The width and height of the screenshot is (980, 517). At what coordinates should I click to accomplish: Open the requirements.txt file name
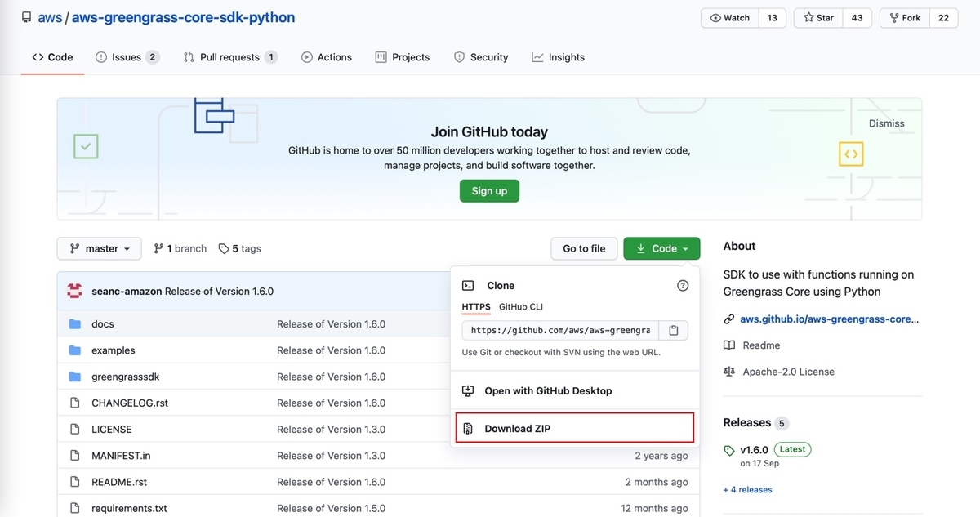click(129, 508)
